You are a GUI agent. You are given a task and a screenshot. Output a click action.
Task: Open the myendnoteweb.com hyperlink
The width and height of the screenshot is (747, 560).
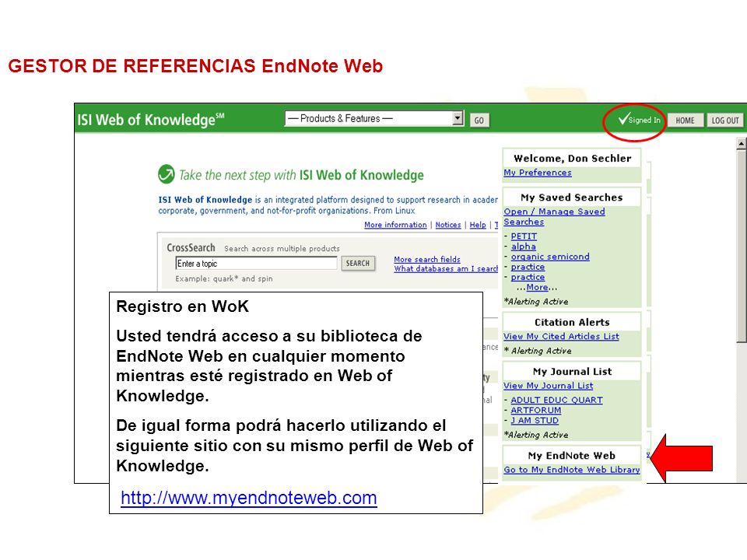click(249, 498)
